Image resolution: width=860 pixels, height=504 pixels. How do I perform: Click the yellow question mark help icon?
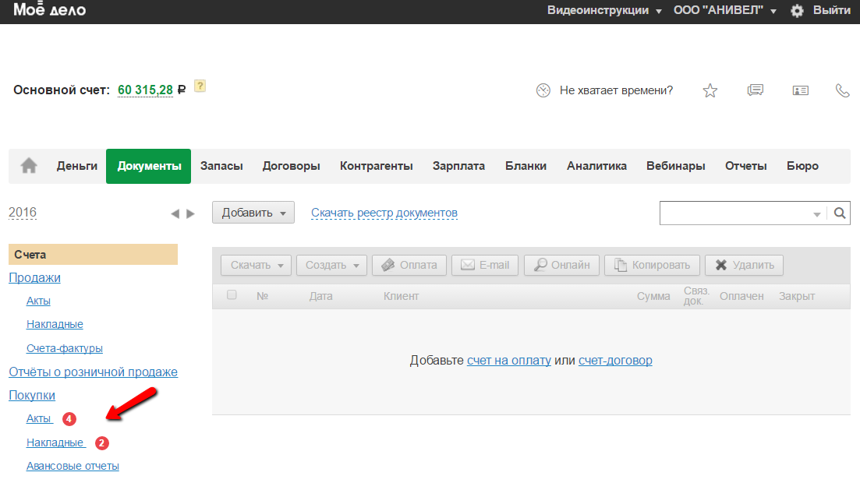coord(200,86)
